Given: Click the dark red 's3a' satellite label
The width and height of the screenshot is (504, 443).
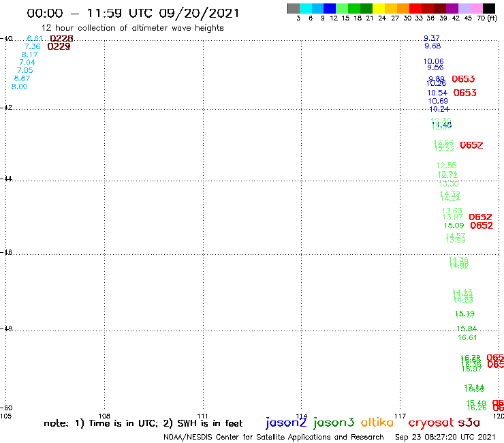Looking at the screenshot, I should coord(469,423).
